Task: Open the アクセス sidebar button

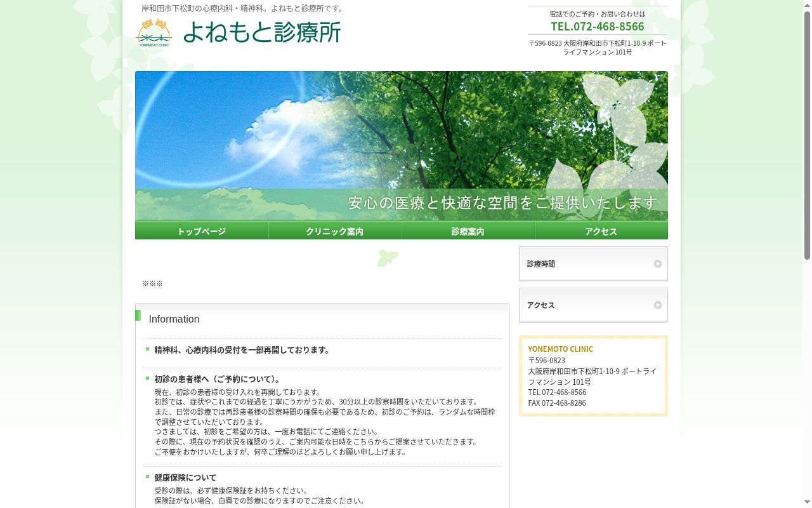Action: click(x=593, y=305)
